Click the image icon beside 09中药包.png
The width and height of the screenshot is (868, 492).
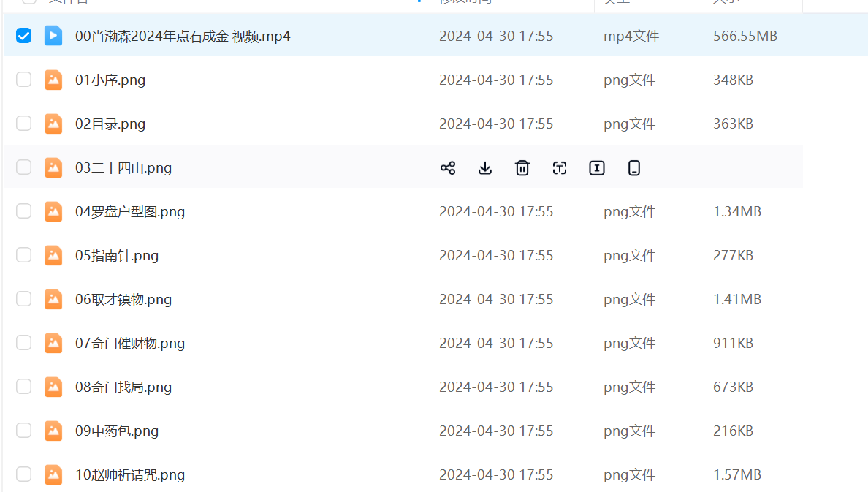tap(53, 431)
